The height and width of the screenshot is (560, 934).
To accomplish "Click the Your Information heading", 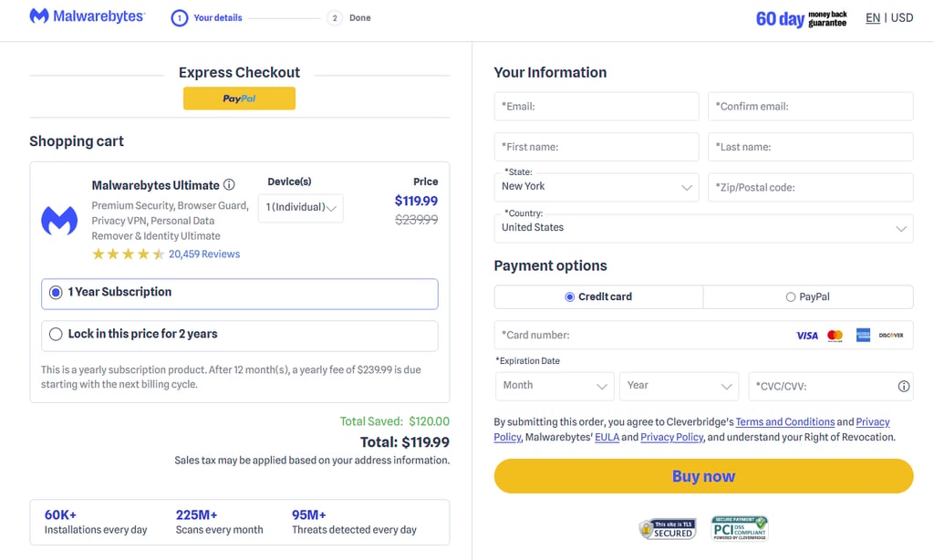I will coord(550,73).
